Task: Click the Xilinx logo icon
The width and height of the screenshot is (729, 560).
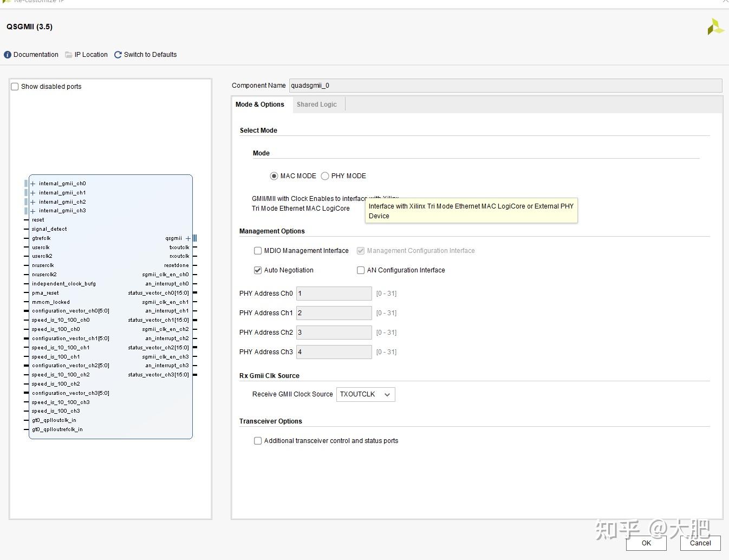Action: coord(715,27)
